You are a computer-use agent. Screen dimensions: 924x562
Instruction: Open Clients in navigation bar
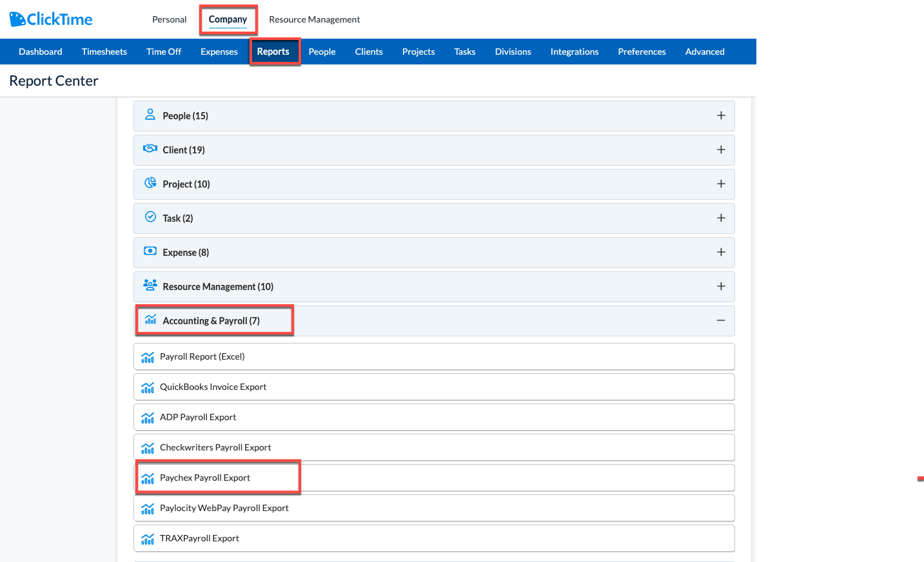tap(369, 52)
